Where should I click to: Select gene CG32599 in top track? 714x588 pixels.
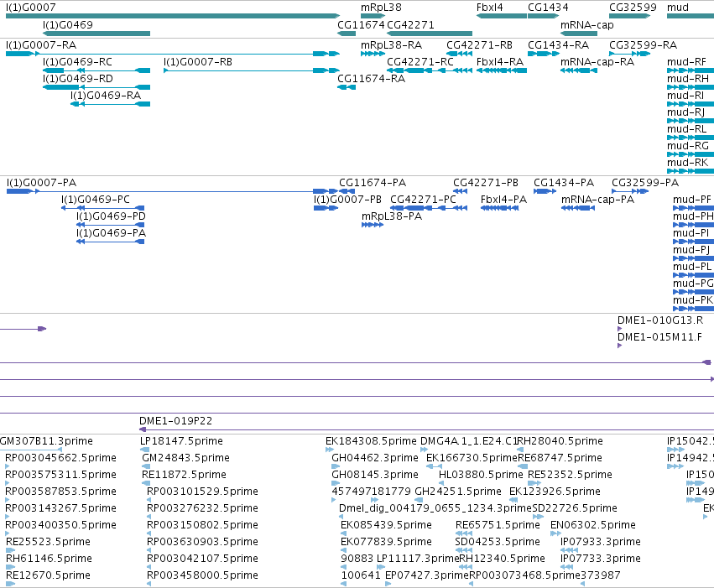point(630,16)
